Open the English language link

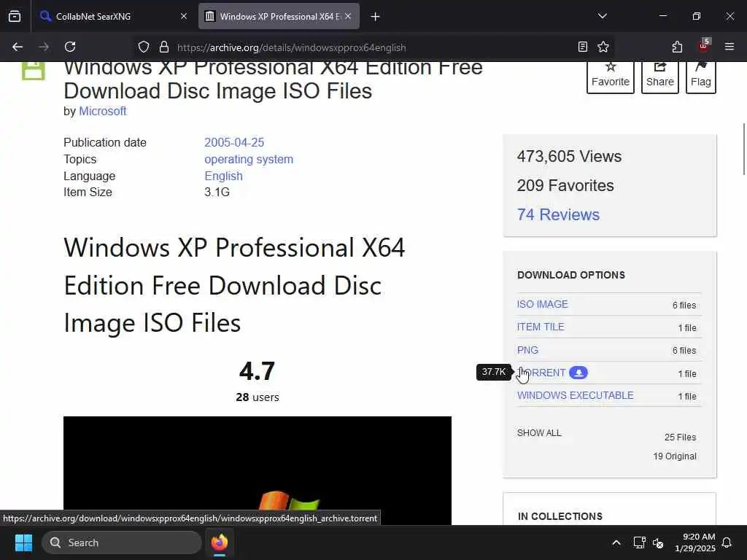[x=223, y=176]
